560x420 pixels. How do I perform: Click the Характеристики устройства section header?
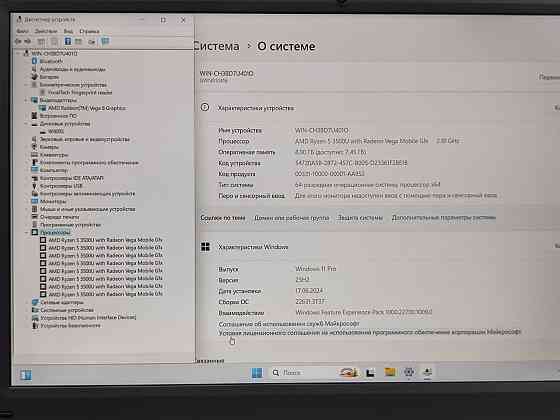click(256, 108)
